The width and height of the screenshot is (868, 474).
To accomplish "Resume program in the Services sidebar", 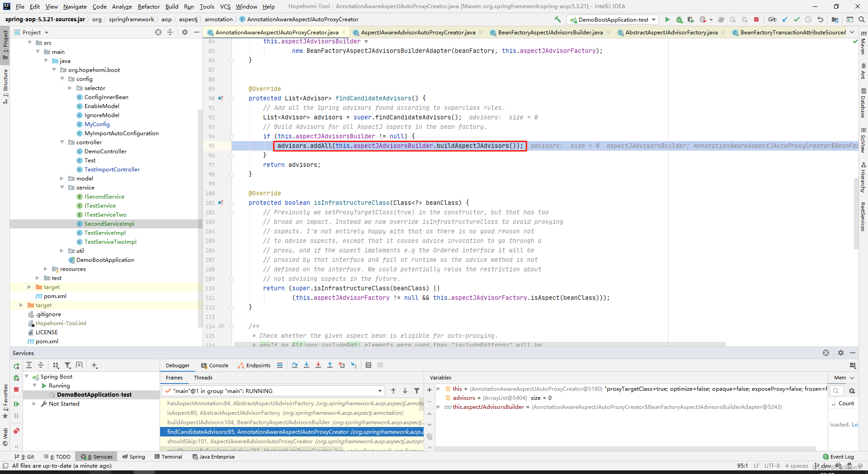I will 16,404.
